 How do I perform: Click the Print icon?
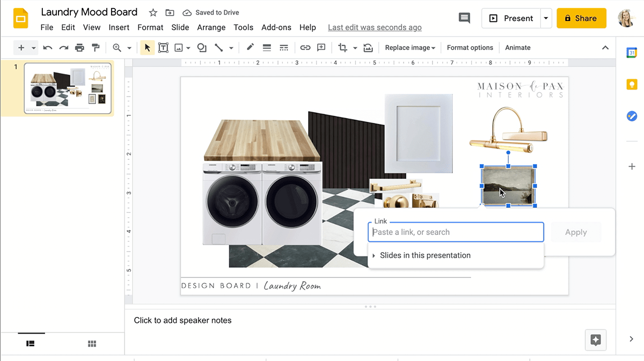pyautogui.click(x=79, y=48)
